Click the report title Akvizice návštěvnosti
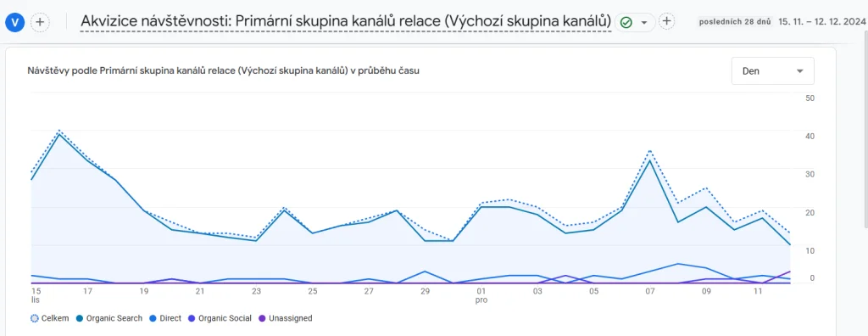This screenshot has width=868, height=336. (346, 21)
